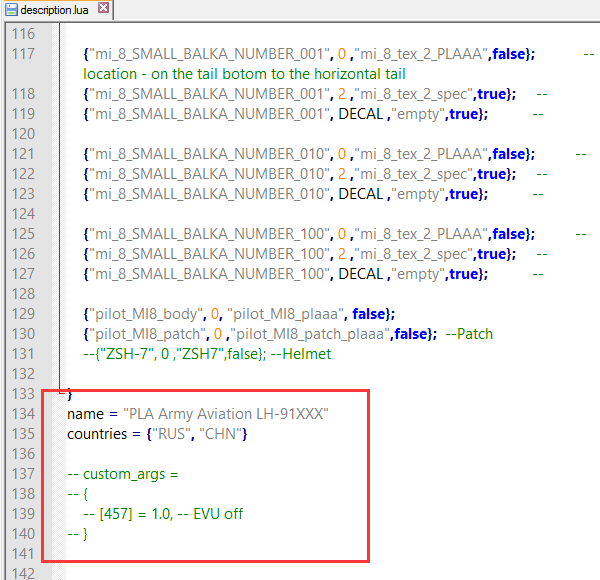Select the description.lua tab
600x580 pixels.
(x=57, y=10)
